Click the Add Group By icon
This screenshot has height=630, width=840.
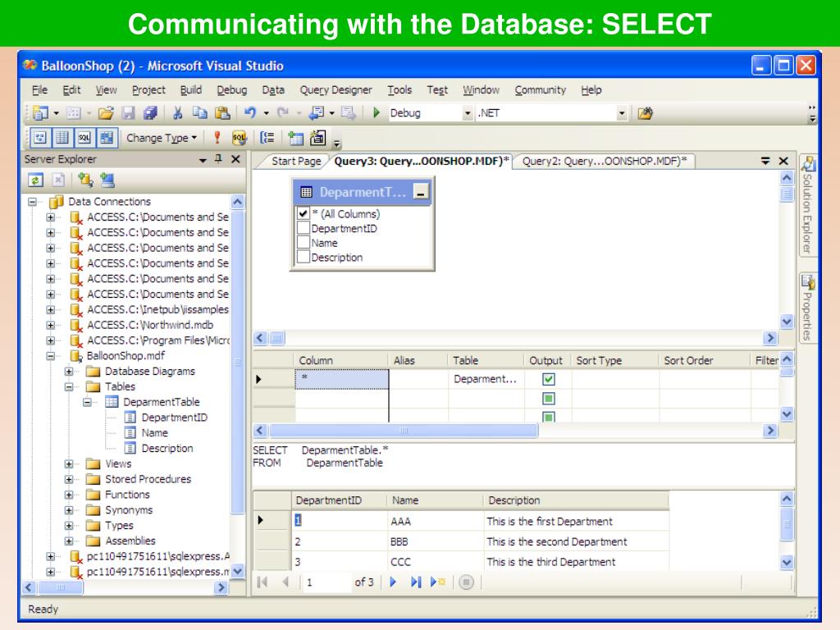[267, 138]
